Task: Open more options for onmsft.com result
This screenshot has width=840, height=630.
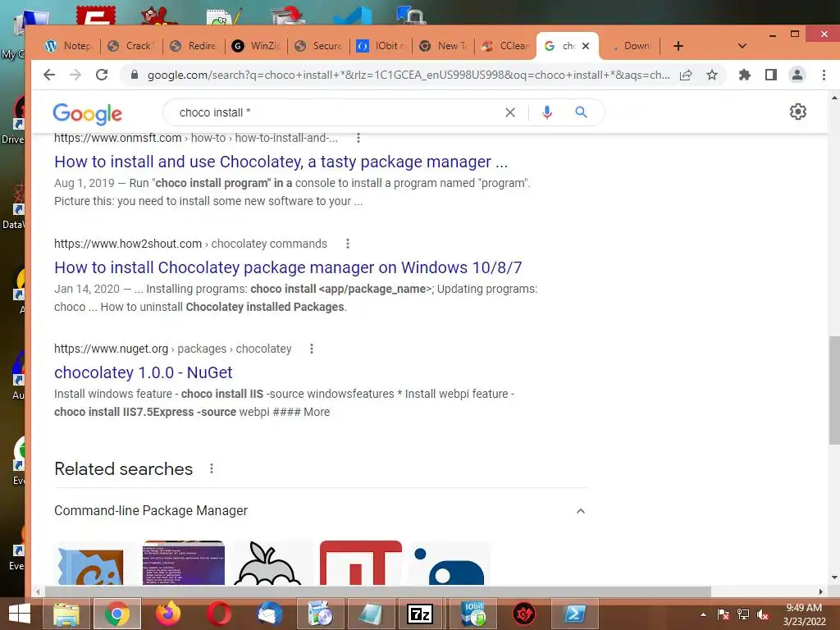Action: click(x=358, y=138)
